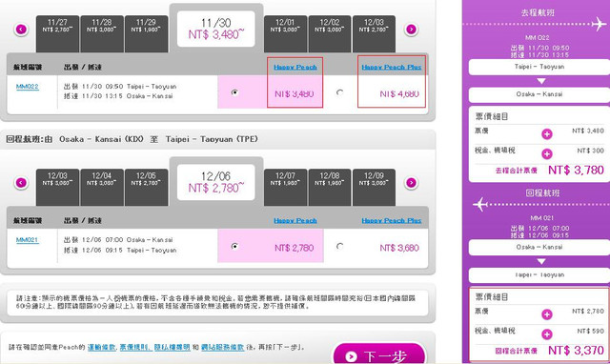This screenshot has height=364, width=610.
Task: Select Happy Peach Plus NT$ 4,680 option
Action: 339,92
